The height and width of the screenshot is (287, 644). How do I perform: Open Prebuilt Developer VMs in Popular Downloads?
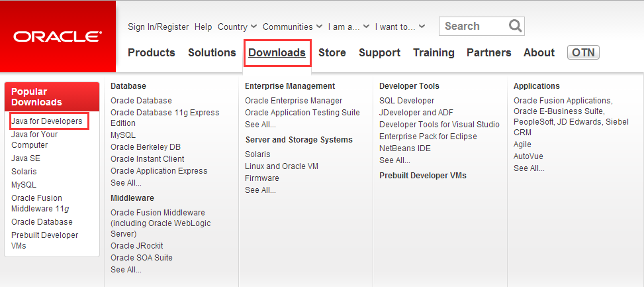coord(45,240)
